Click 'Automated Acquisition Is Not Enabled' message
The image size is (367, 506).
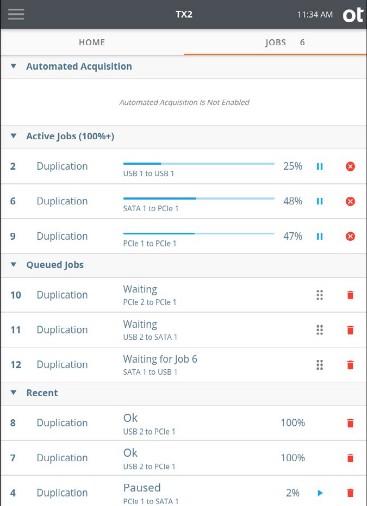point(184,102)
